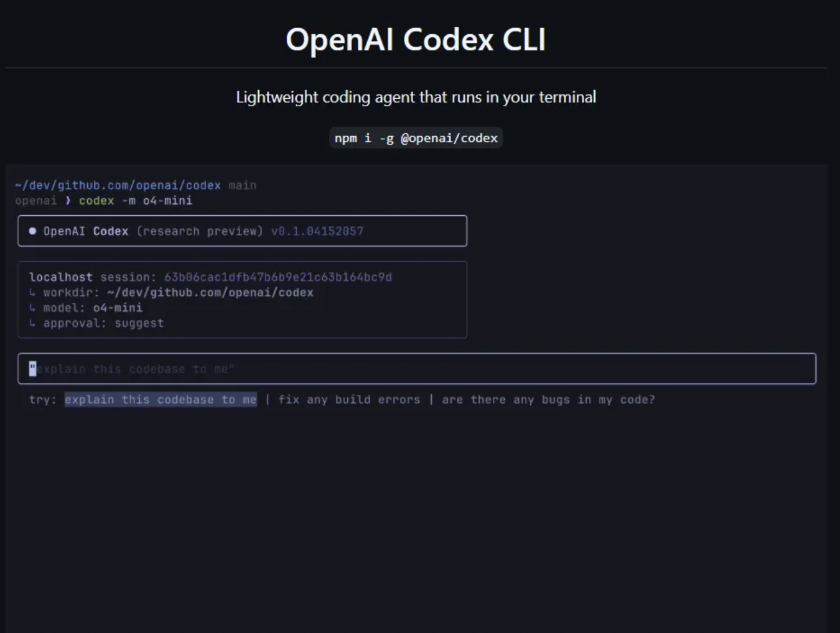Click the ~/dev/github.com/openai/codex prompt path
Screen dimensions: 840x633
[x=118, y=185]
